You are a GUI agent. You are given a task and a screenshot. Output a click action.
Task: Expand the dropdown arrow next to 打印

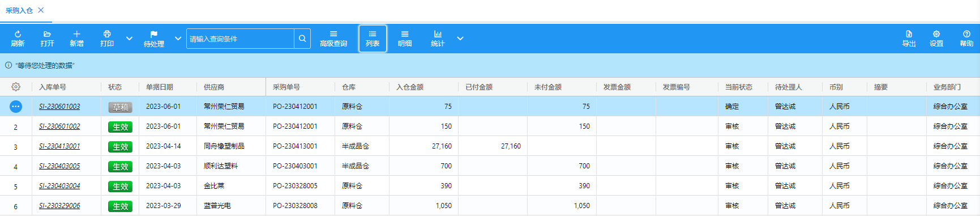click(129, 39)
